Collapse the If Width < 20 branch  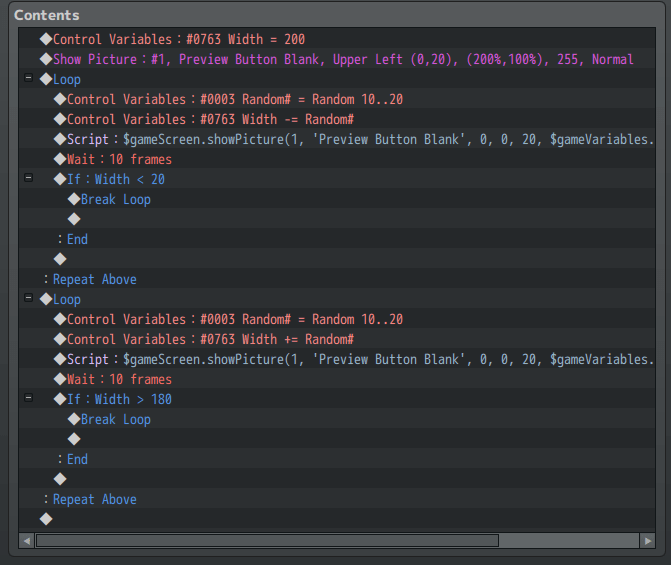[x=28, y=178]
